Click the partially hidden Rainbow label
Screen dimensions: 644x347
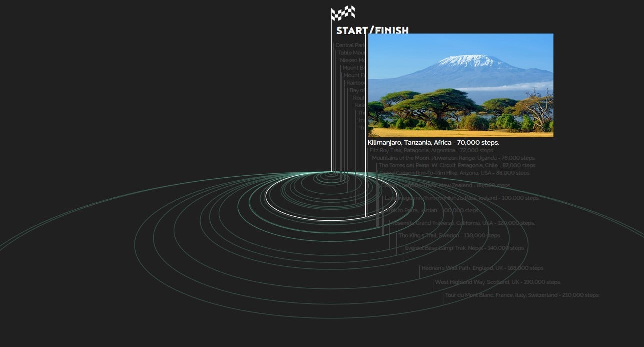(356, 83)
